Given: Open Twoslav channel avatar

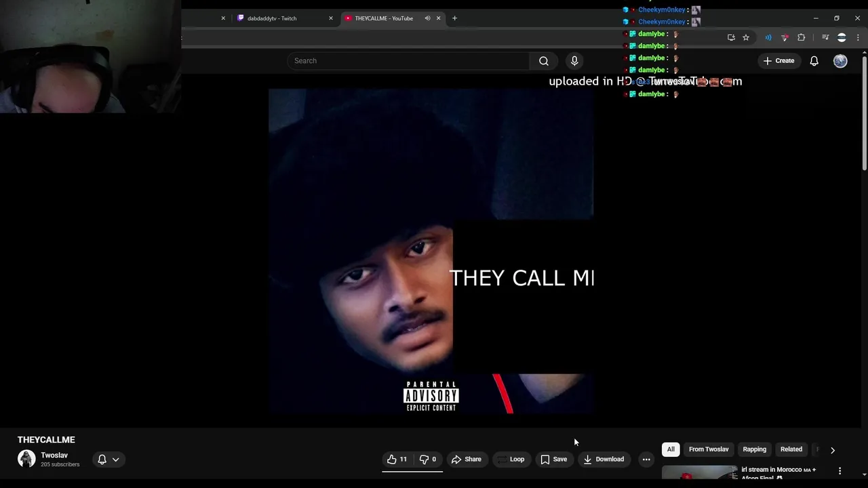Looking at the screenshot, I should [x=26, y=459].
